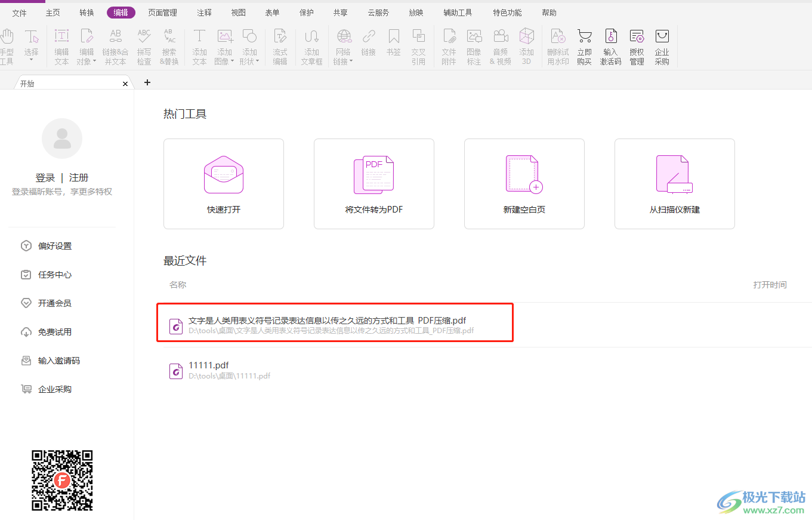
Task: Click 删除试用水印 remove trial watermark
Action: (x=558, y=46)
